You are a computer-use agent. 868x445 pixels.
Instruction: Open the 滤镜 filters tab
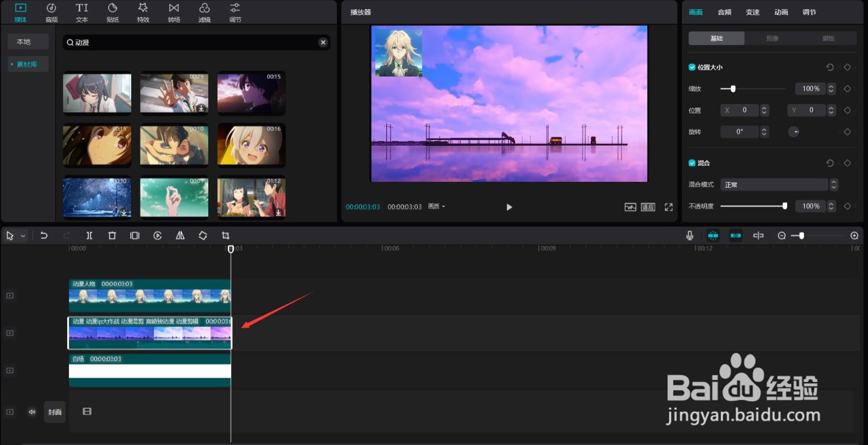205,12
